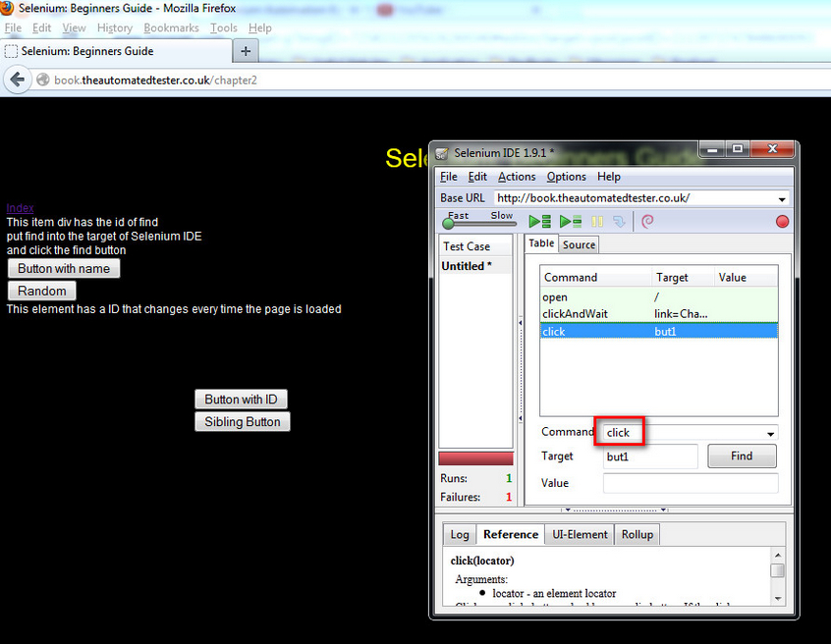Click the Firefox back navigation arrow
831x644 pixels.
[17, 80]
